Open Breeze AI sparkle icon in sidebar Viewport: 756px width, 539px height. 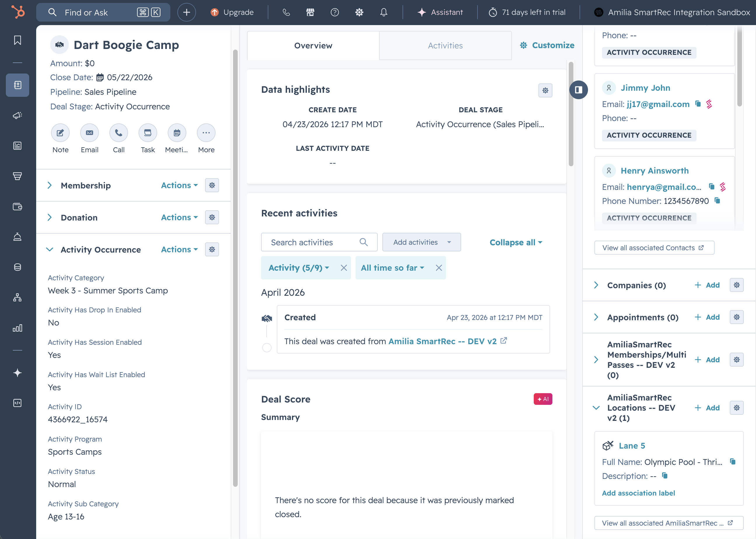coord(17,373)
